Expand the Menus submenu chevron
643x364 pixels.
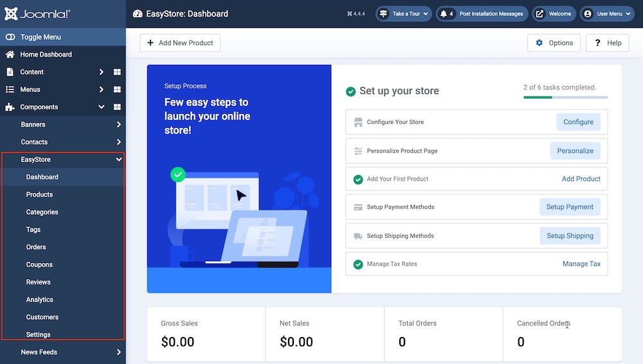coord(102,89)
